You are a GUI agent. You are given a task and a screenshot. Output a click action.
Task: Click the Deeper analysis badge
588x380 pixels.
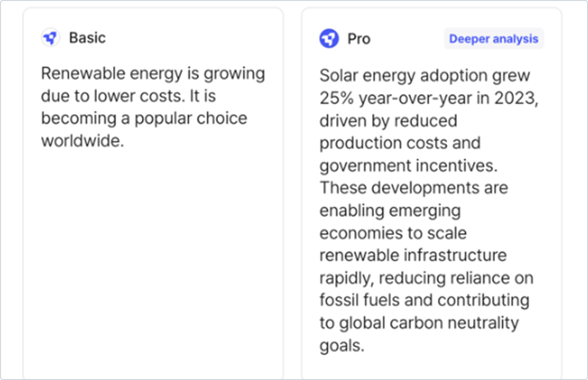[494, 38]
